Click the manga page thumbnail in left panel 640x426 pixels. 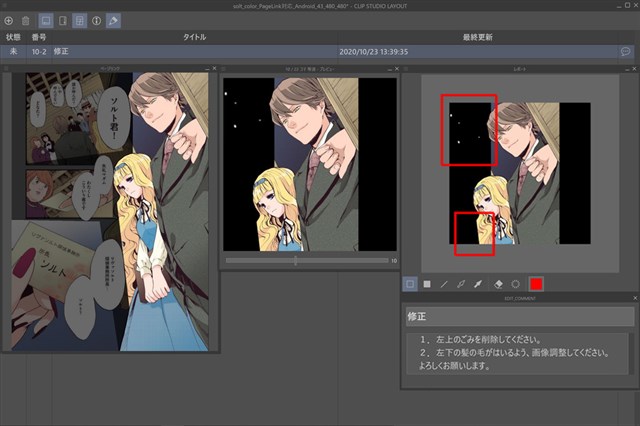pyautogui.click(x=110, y=211)
